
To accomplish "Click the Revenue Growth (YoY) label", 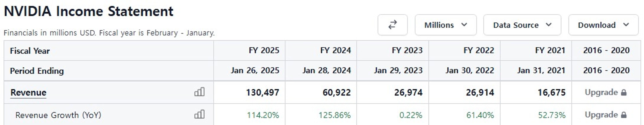I will pos(58,115).
